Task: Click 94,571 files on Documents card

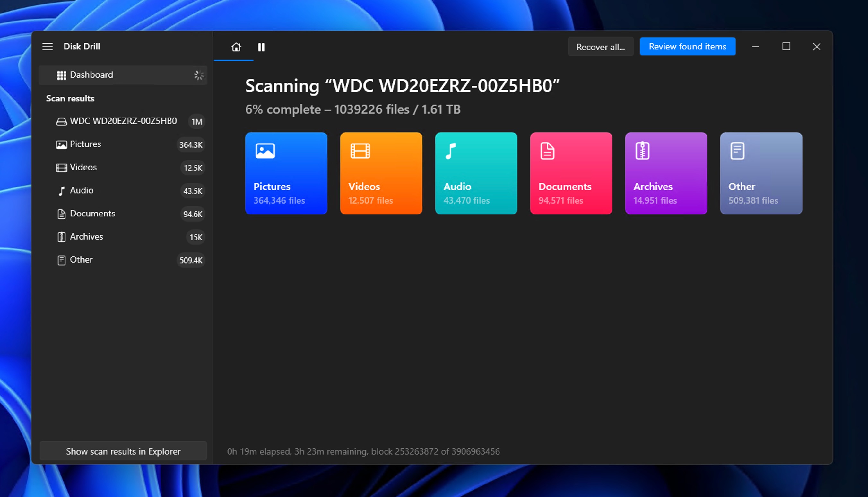Action: [560, 200]
